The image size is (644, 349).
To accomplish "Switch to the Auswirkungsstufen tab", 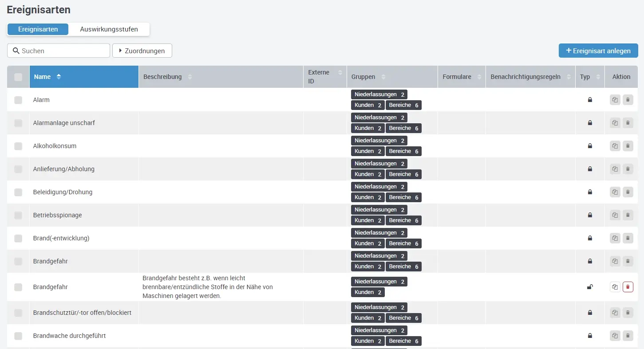I will 109,29.
